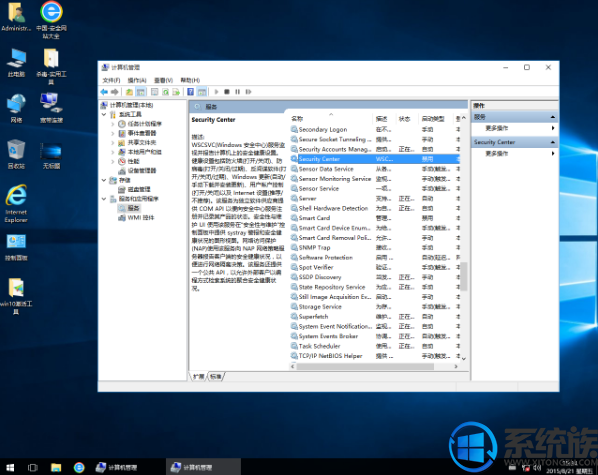
Task: Sort services by the 启动类型 column header
Action: click(x=436, y=119)
